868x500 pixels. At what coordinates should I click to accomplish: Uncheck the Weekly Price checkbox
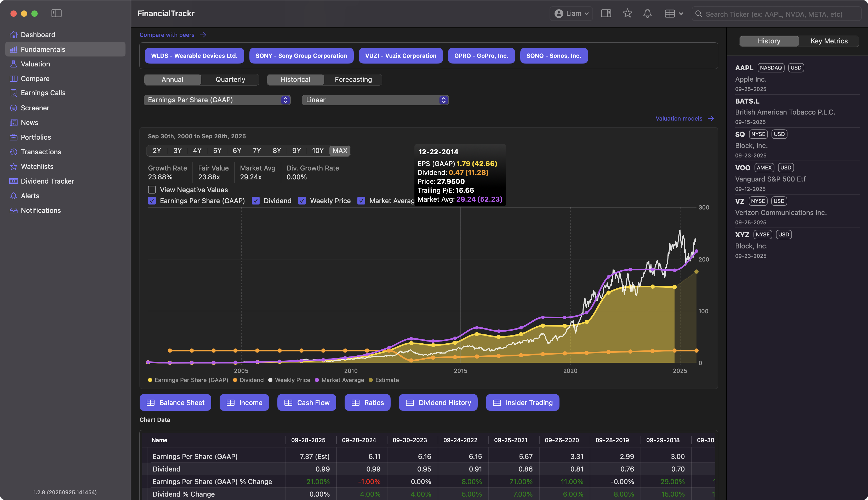point(302,201)
